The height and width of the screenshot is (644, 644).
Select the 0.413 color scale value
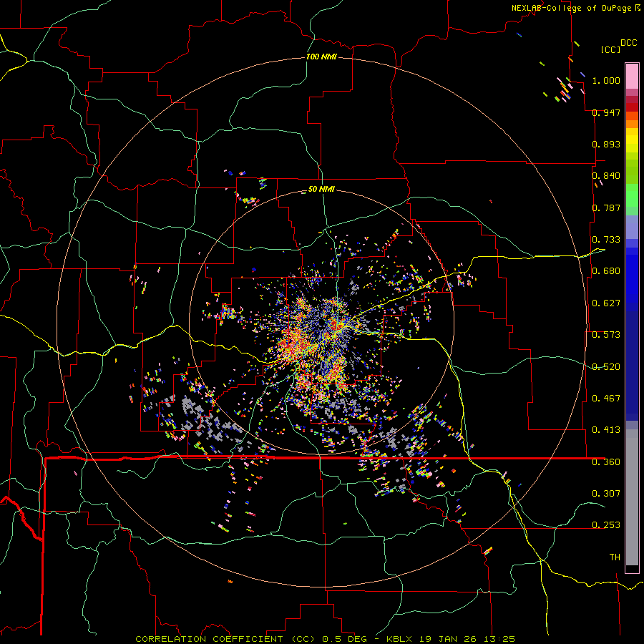click(606, 430)
